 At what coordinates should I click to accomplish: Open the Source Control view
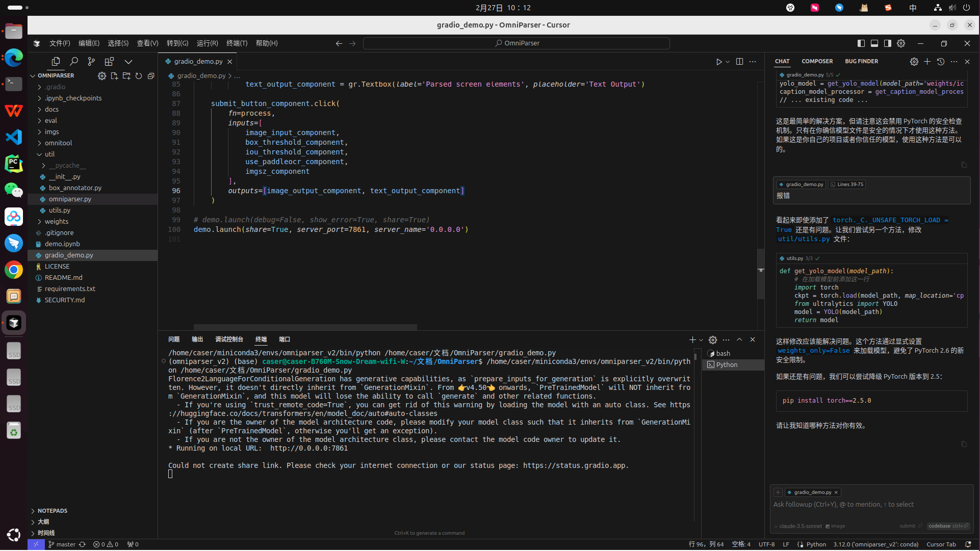[91, 62]
